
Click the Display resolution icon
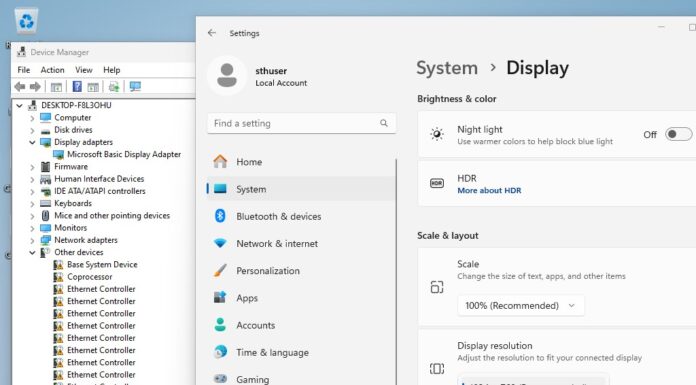coord(437,369)
